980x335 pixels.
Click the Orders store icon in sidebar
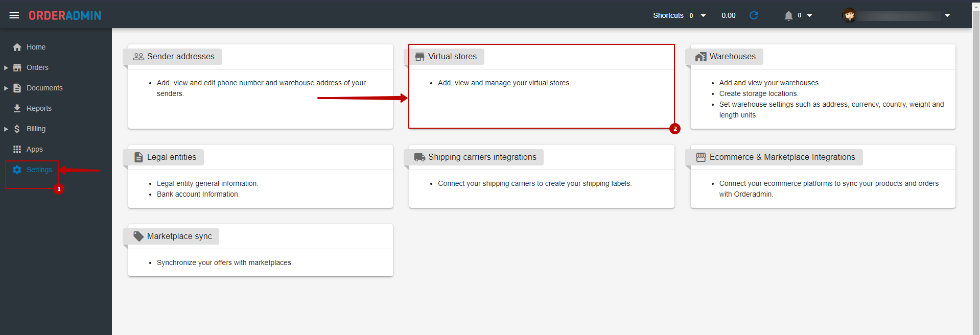pos(17,67)
